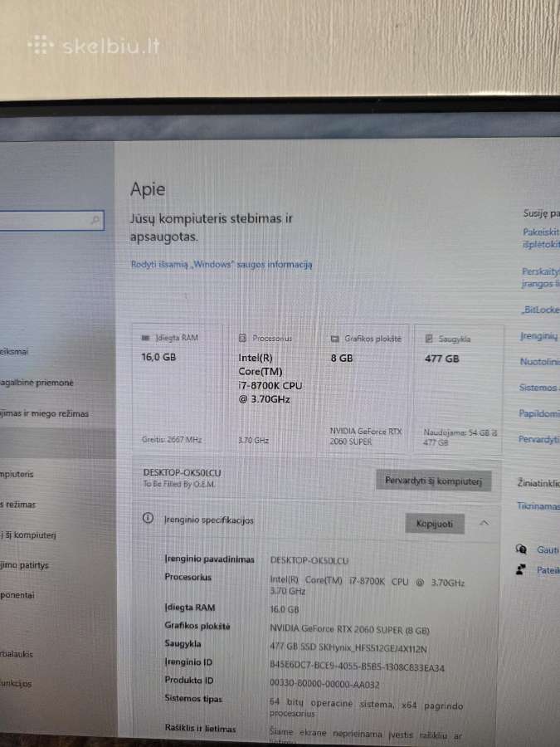
Task: Click '477 GB SSD SKHynix' storage value
Action: tap(348, 648)
